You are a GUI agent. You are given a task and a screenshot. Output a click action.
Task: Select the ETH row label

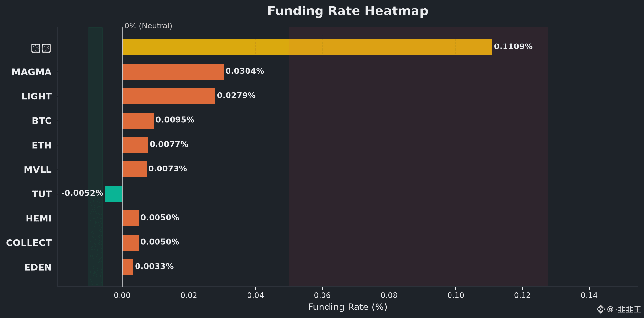(x=42, y=145)
